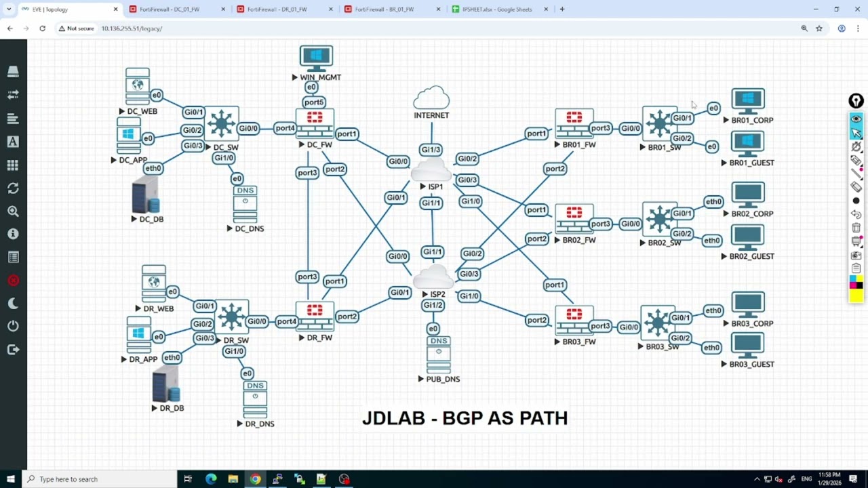Viewport: 868px width, 488px height.
Task: Clear drawings with the trash can icon
Action: point(856,228)
